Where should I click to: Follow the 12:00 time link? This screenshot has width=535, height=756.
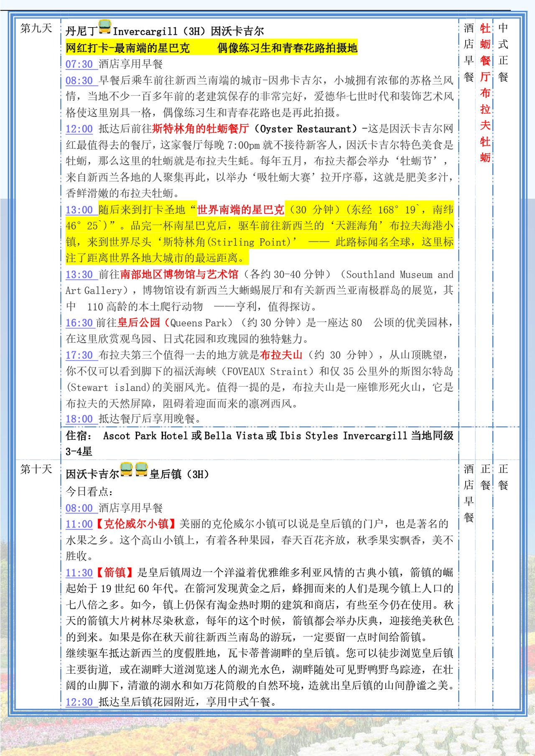pyautogui.click(x=79, y=129)
